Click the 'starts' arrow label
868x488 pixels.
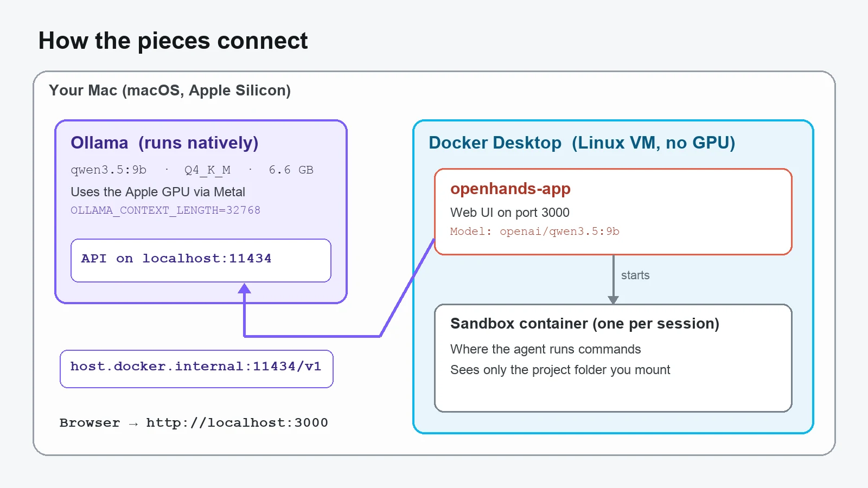(x=635, y=275)
